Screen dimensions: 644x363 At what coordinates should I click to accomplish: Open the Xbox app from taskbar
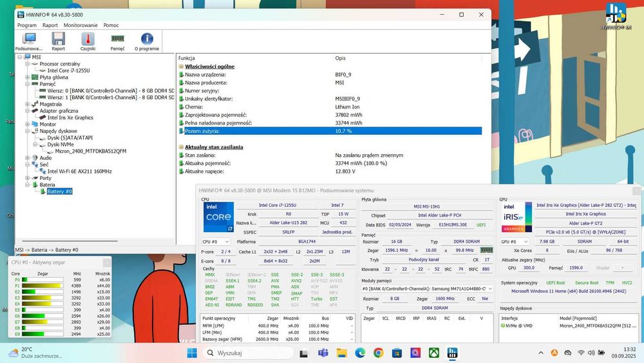433,353
